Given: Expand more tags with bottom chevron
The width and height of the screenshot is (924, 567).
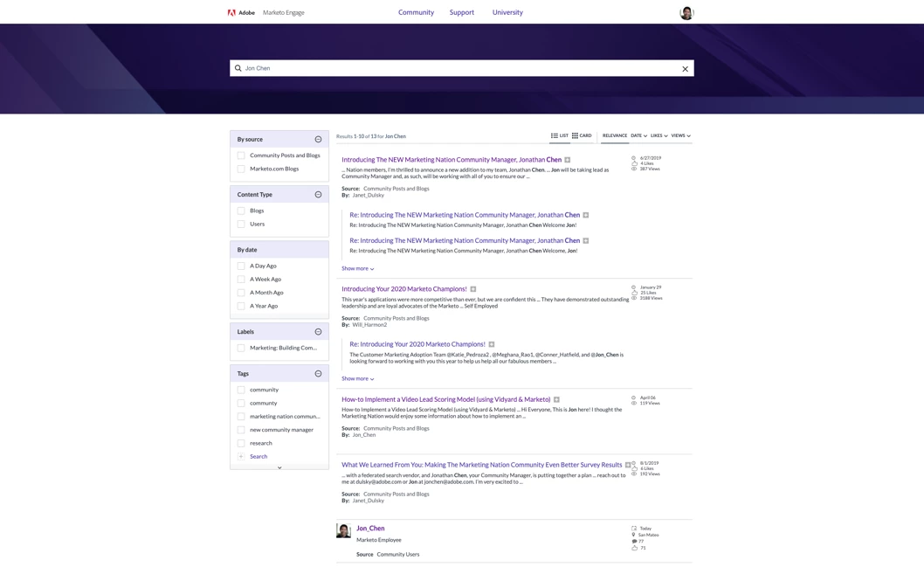Looking at the screenshot, I should 279,467.
